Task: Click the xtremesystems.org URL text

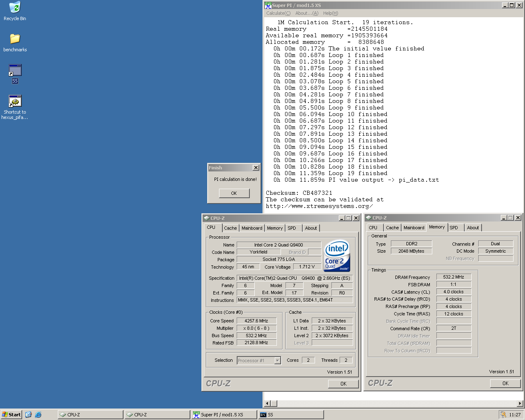Action: (x=320, y=206)
